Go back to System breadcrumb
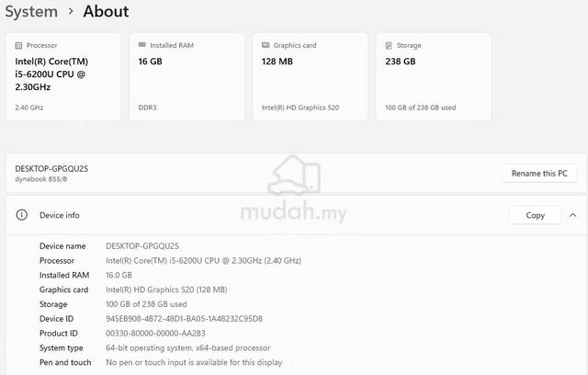588x375 pixels. (x=31, y=12)
